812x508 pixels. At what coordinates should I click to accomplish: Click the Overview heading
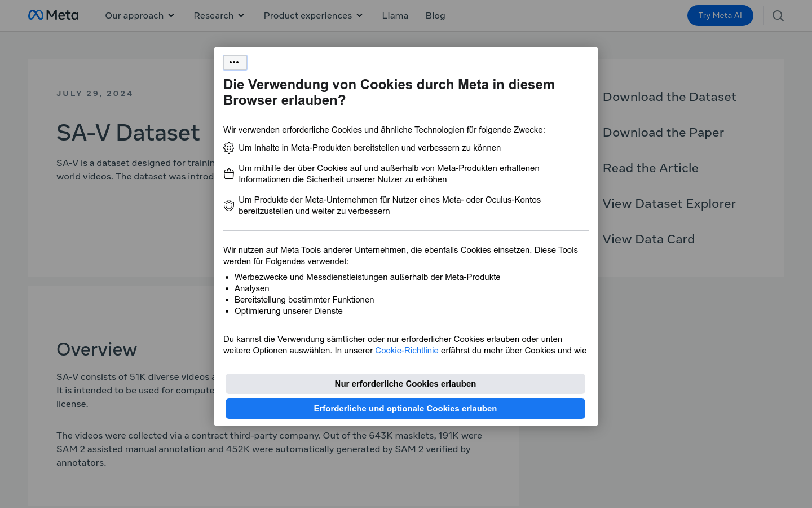[x=96, y=349]
